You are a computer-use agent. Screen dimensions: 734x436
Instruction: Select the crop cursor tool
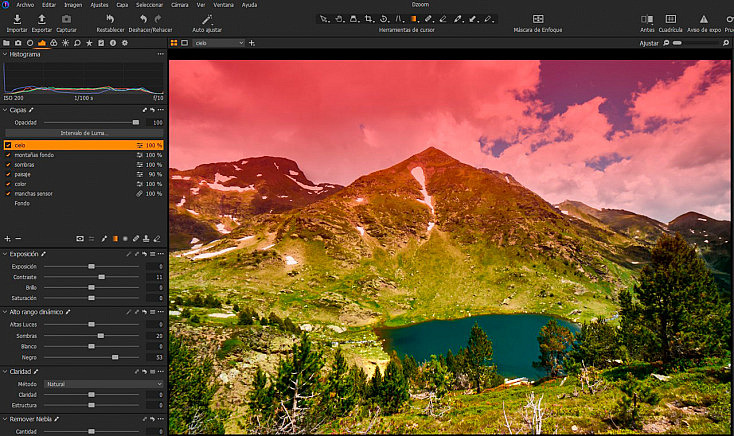coord(369,19)
